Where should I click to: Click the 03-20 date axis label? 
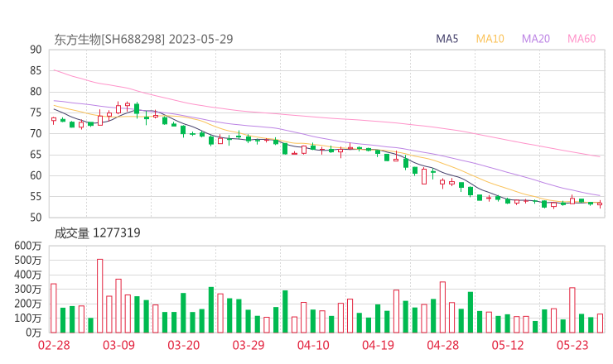[x=184, y=345]
